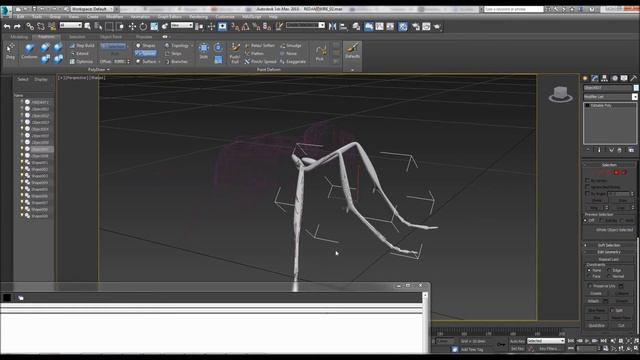Activate the Select and Link tool
The width and height of the screenshot is (640, 360).
point(30,27)
